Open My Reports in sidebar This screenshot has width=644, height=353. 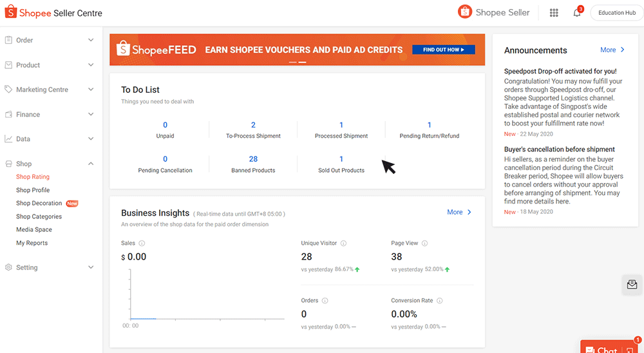(x=32, y=243)
